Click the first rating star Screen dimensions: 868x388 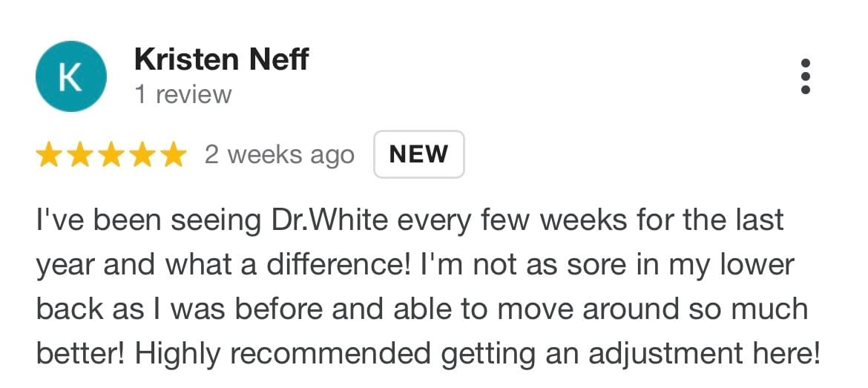50,155
